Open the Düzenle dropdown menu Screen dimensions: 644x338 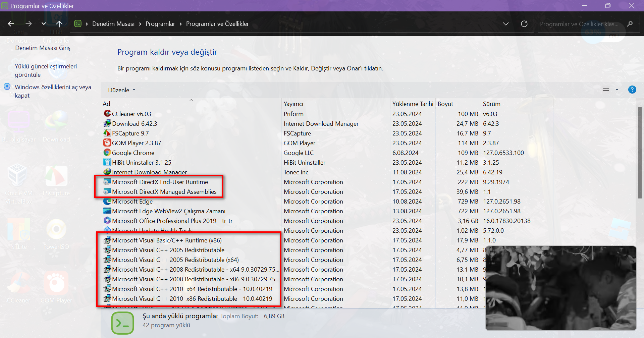click(122, 90)
